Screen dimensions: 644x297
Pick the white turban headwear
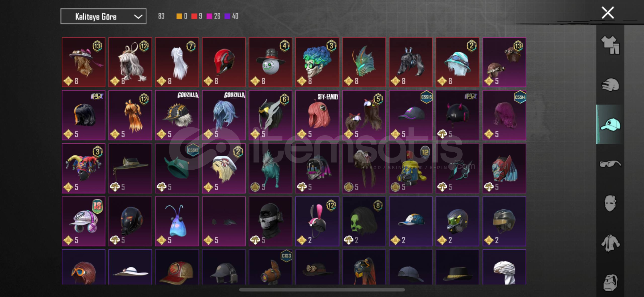(x=504, y=267)
